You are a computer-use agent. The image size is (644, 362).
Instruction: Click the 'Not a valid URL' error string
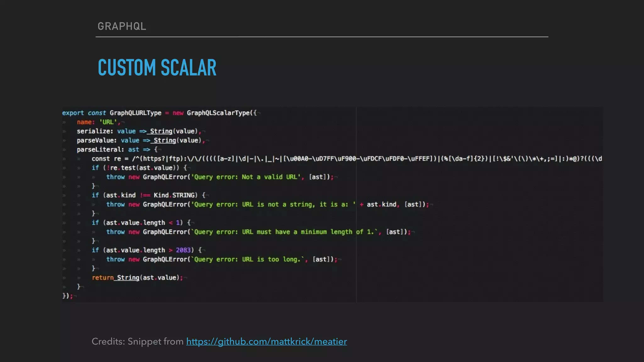point(246,177)
